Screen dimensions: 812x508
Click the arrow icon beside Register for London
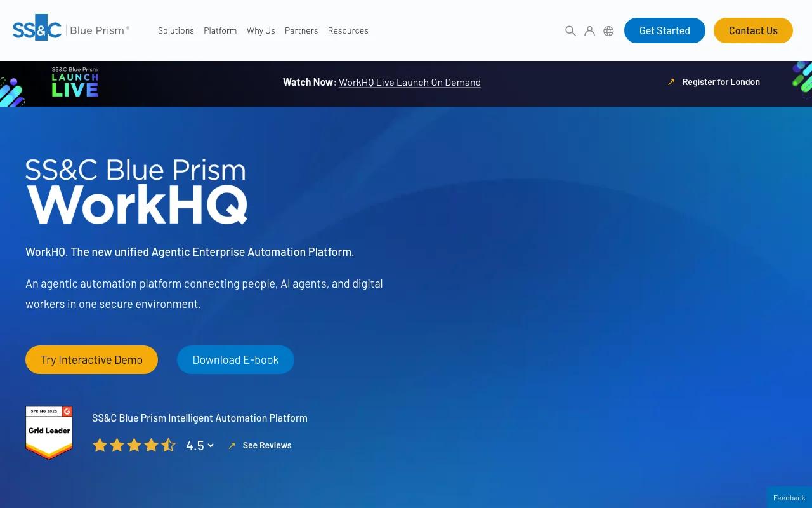671,82
